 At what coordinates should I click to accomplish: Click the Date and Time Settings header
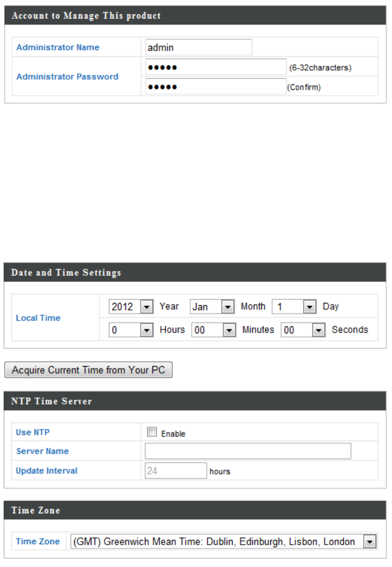(66, 273)
